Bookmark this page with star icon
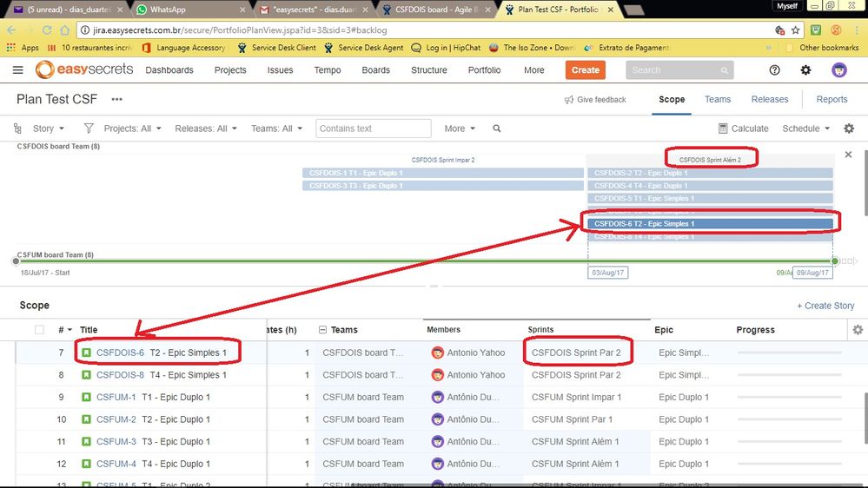The width and height of the screenshot is (868, 488). coord(796,30)
